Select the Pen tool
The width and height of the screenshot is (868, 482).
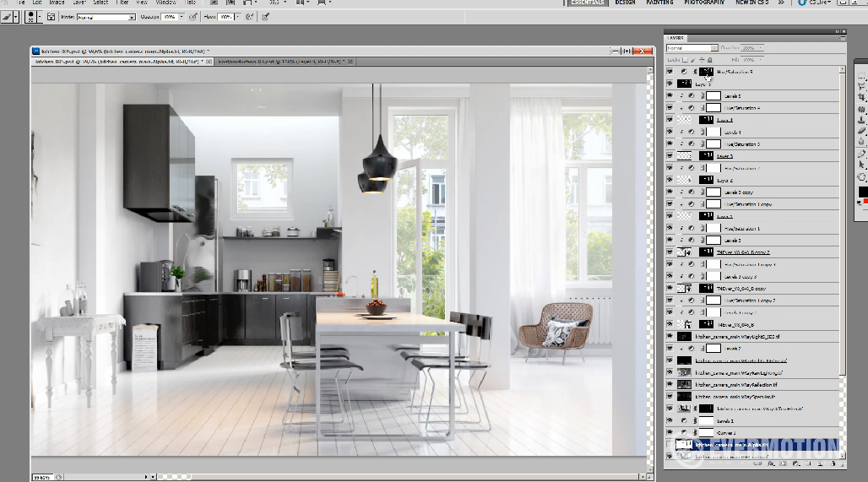[862, 154]
